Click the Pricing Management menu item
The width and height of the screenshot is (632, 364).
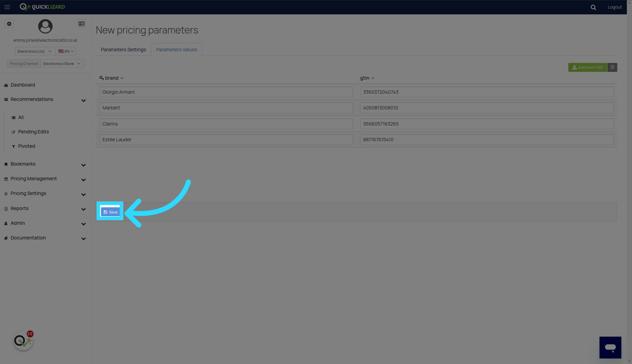click(34, 179)
